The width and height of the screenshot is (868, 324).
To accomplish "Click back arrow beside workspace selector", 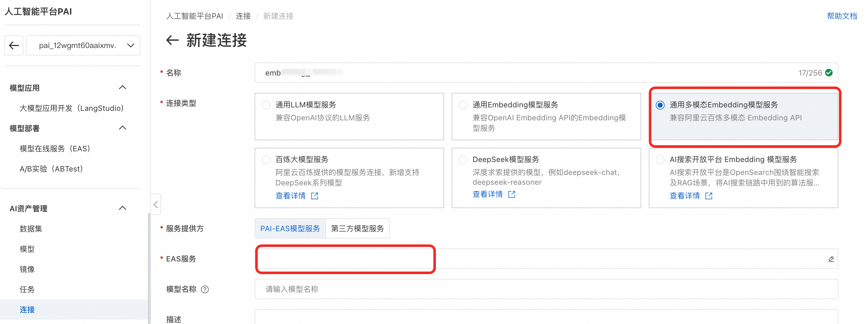I will point(14,45).
